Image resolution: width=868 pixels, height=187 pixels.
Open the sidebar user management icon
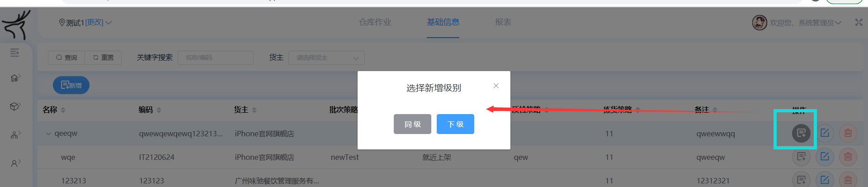(x=15, y=163)
